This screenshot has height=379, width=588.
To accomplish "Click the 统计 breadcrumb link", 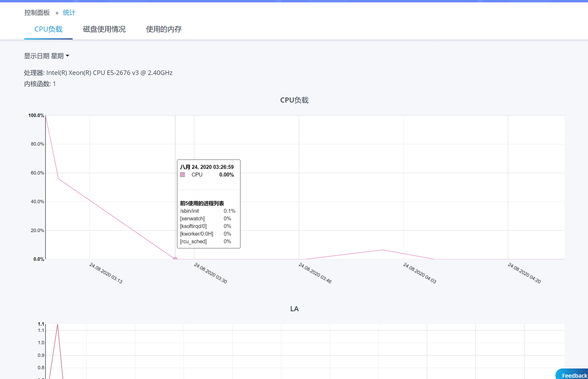I will (69, 13).
